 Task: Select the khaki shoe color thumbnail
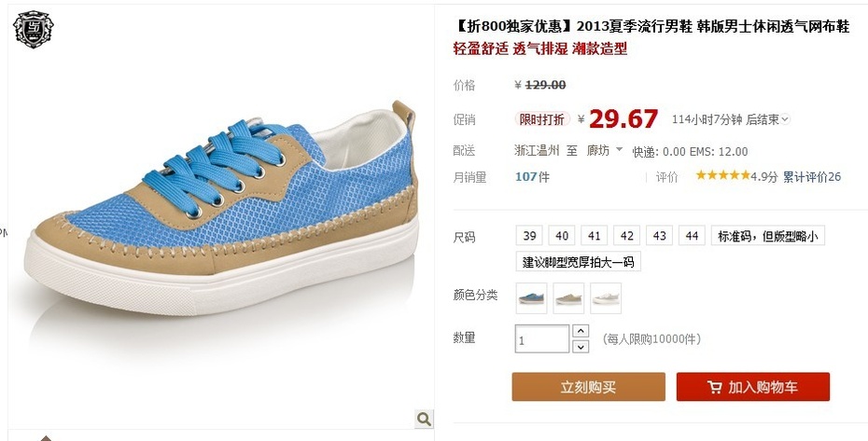(568, 298)
